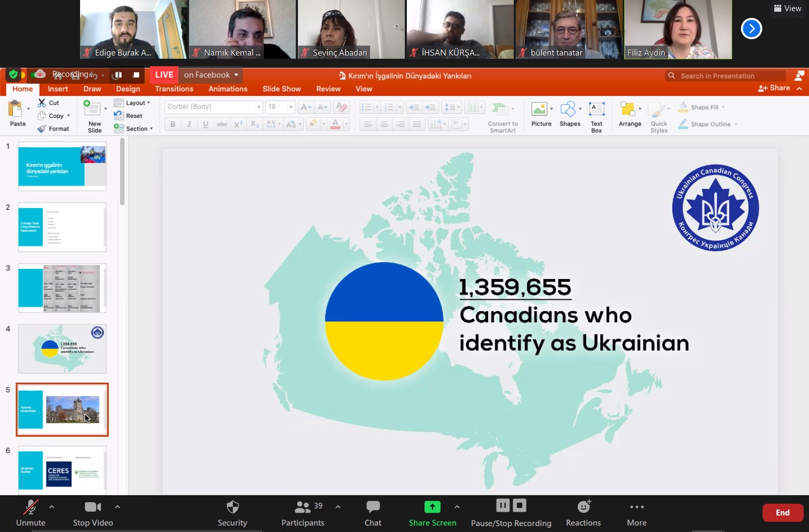This screenshot has width=809, height=532.
Task: Stop Video in Zoom toolbar
Action: [x=93, y=513]
